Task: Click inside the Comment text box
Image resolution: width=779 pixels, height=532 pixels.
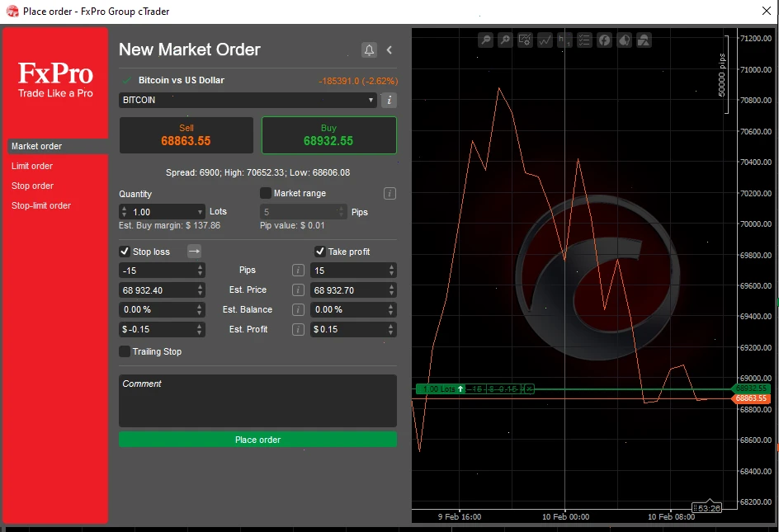Action: coord(257,400)
